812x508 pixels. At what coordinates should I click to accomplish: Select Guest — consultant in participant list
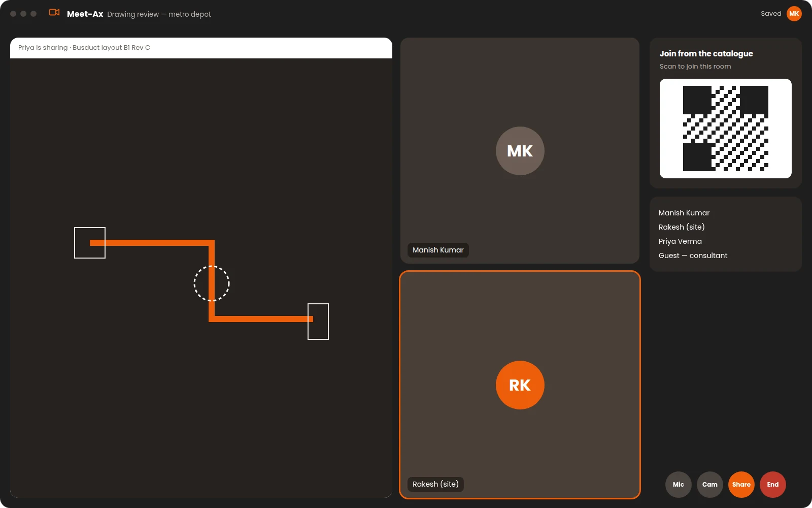[x=693, y=256]
